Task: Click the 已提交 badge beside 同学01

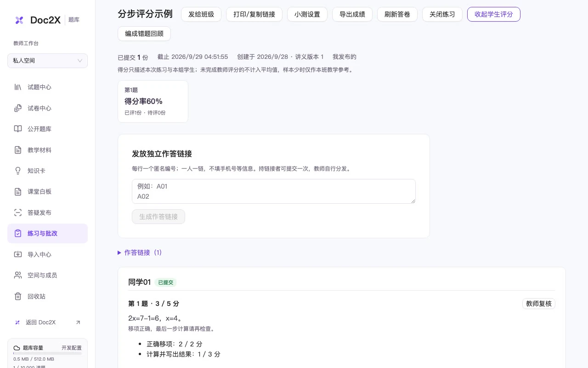Action: [x=165, y=282]
